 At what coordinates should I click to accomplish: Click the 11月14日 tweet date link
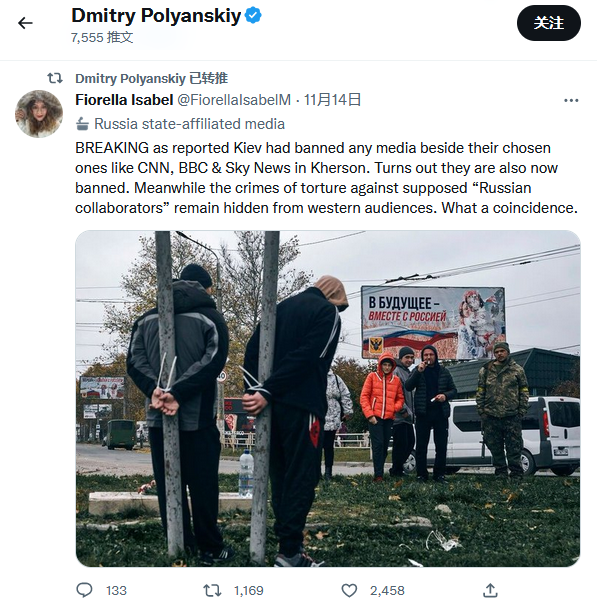pos(332,100)
